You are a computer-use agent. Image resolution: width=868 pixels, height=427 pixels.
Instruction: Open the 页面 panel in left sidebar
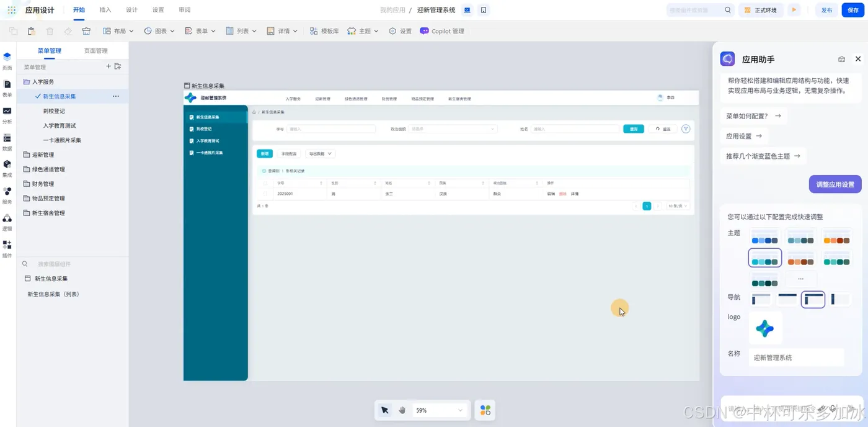point(7,61)
